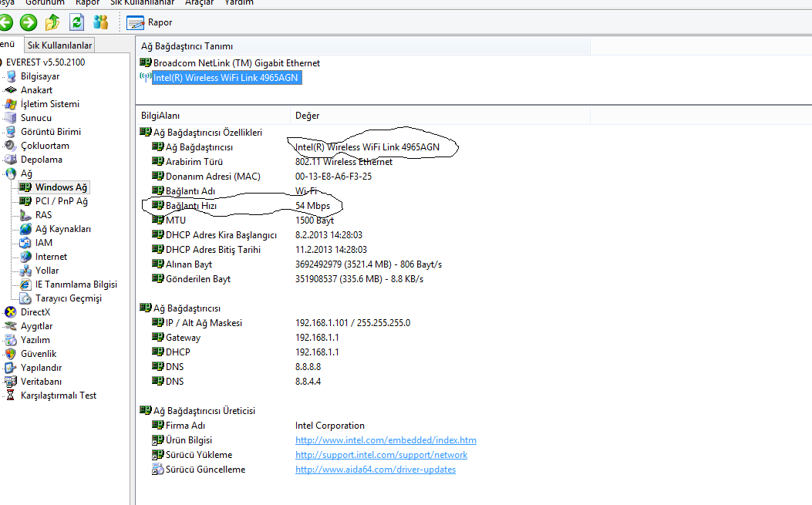
Task: Open the Görünüm menu
Action: [45, 2]
